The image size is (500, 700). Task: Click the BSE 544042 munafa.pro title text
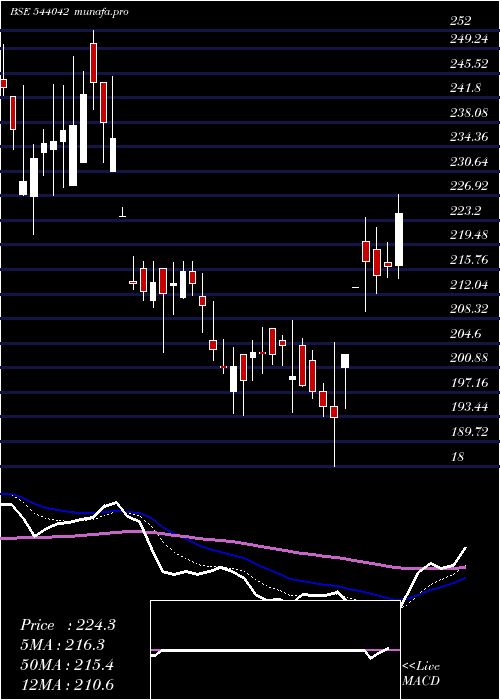[70, 12]
